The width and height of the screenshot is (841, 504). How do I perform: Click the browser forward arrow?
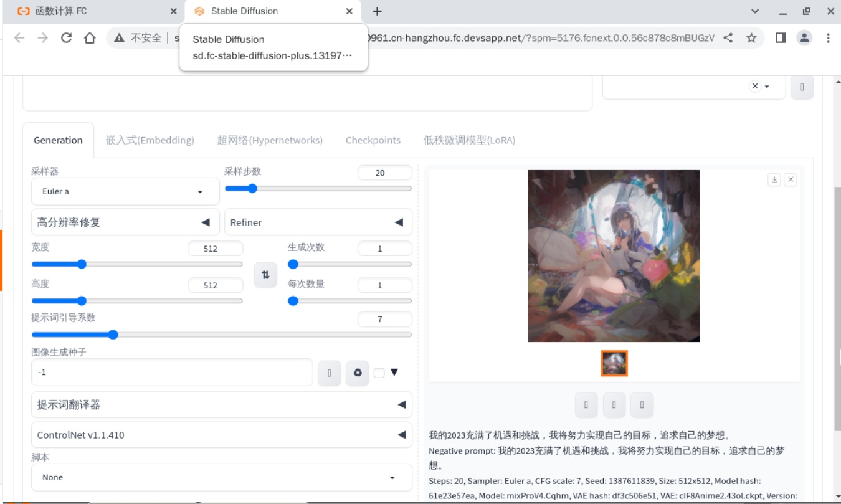42,38
